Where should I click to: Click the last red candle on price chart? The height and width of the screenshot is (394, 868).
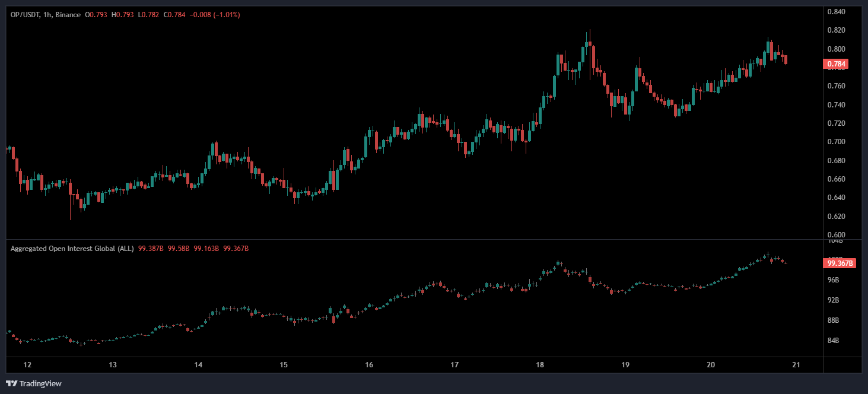click(x=786, y=59)
